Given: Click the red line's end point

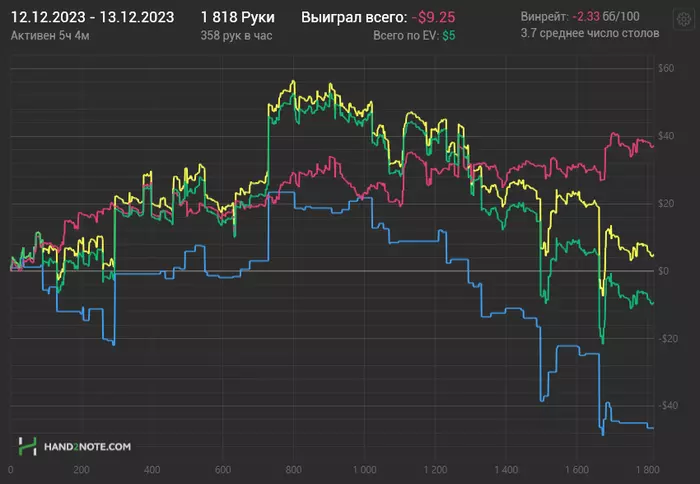Looking at the screenshot, I should [653, 146].
